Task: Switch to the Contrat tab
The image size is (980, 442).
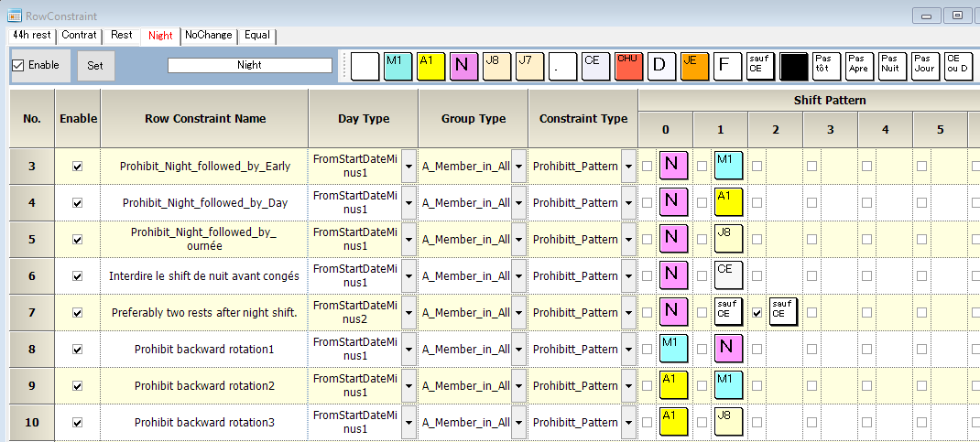Action: click(x=80, y=36)
